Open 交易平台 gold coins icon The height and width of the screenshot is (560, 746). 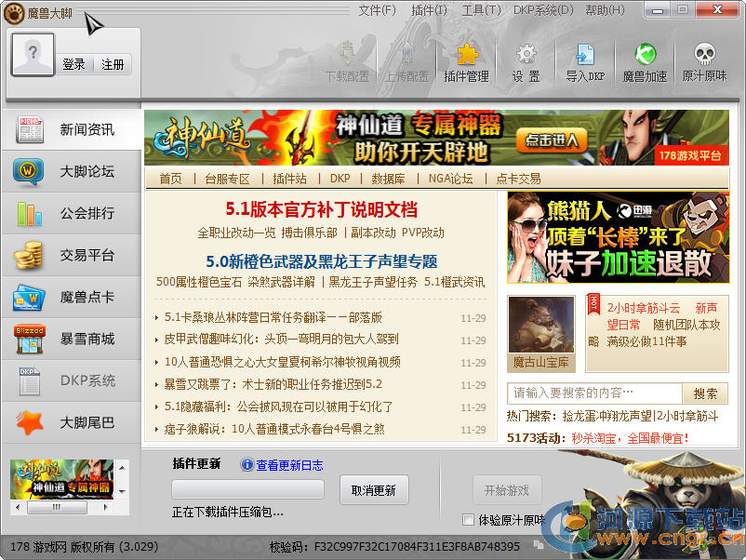(x=29, y=255)
